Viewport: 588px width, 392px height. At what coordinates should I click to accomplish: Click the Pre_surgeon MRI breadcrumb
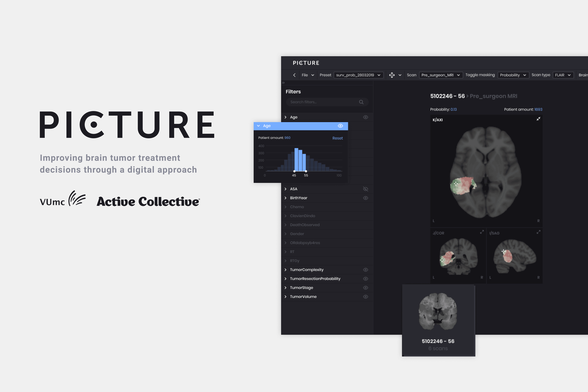tap(493, 96)
